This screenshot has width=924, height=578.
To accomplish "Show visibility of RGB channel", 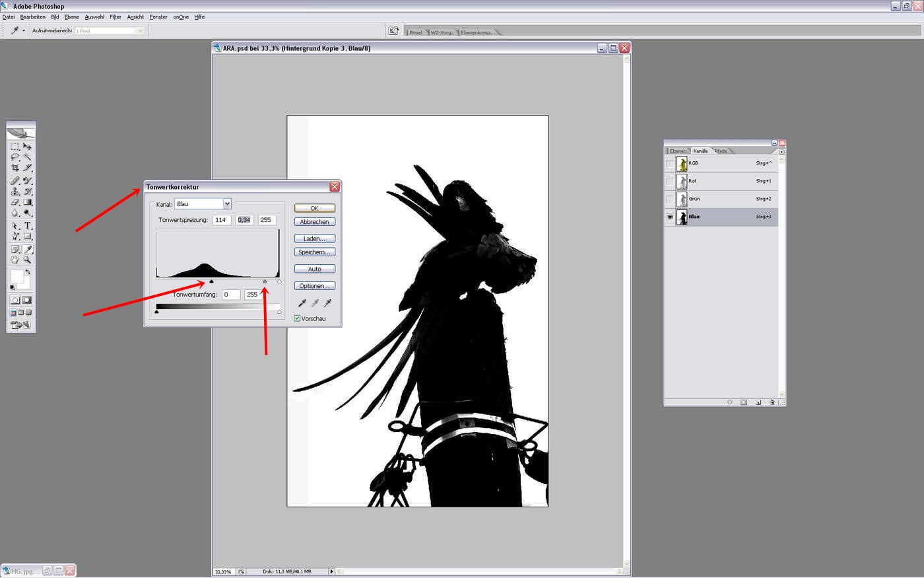I will (x=670, y=163).
